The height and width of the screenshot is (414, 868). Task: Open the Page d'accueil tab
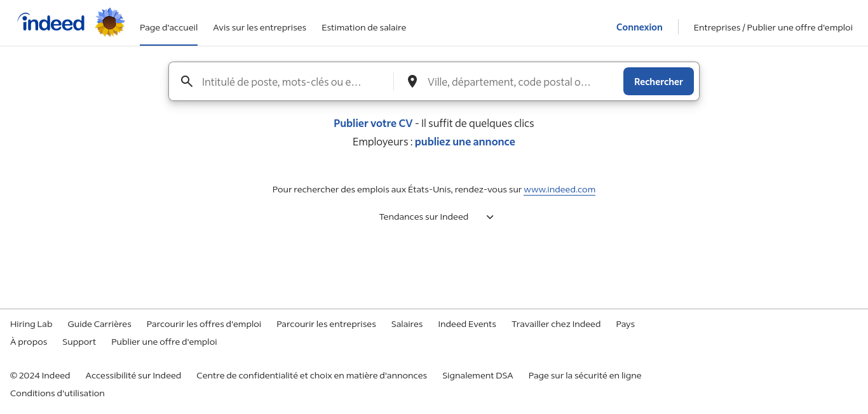(x=168, y=27)
